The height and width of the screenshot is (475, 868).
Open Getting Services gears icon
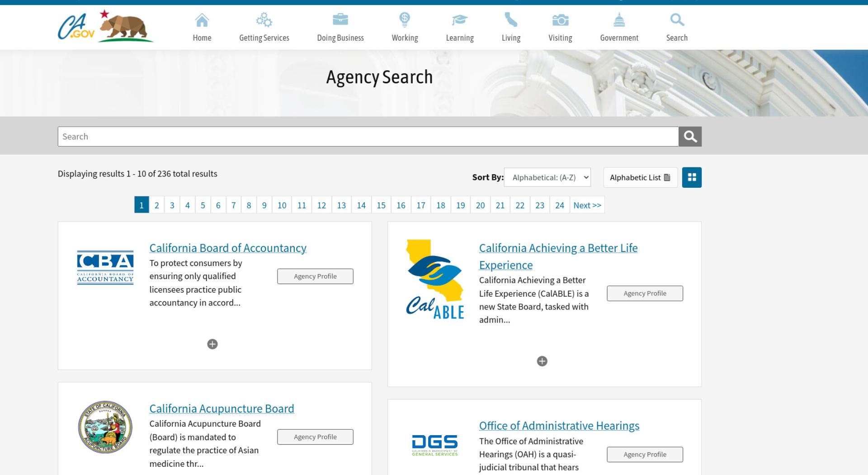(x=264, y=20)
